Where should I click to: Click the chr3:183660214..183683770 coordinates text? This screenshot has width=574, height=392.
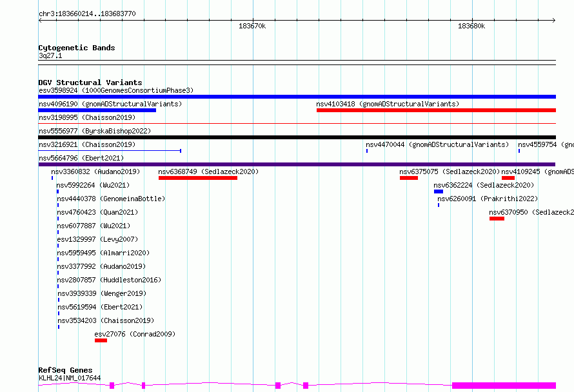coord(87,14)
